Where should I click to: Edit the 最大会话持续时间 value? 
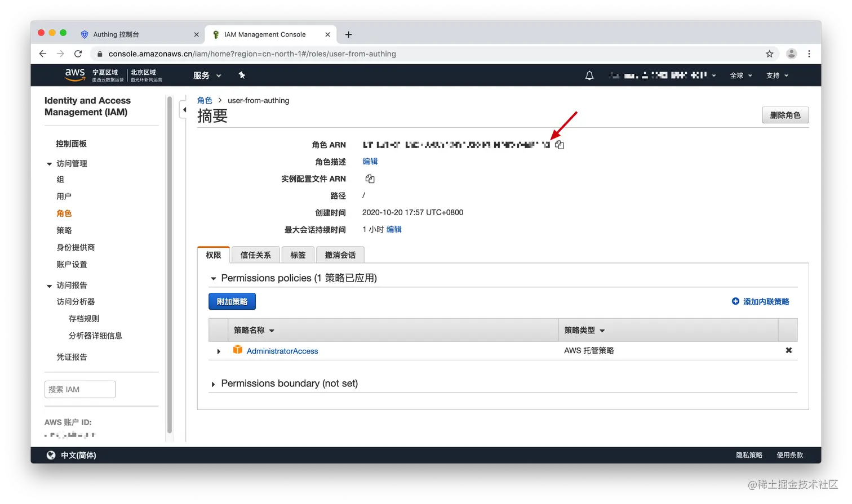[394, 229]
